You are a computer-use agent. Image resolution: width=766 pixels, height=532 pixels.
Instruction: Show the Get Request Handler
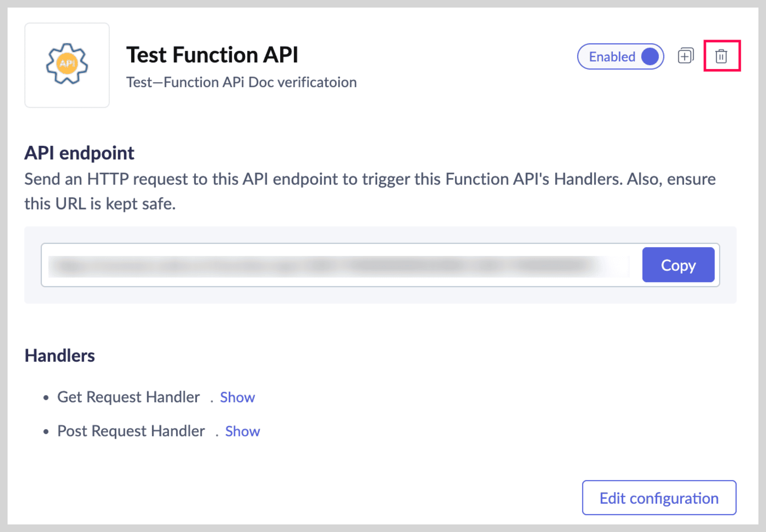(x=237, y=397)
